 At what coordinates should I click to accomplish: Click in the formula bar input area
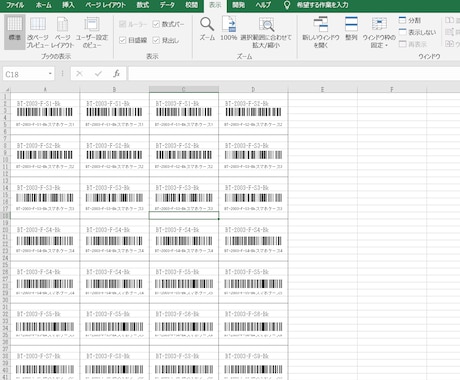(x=293, y=74)
